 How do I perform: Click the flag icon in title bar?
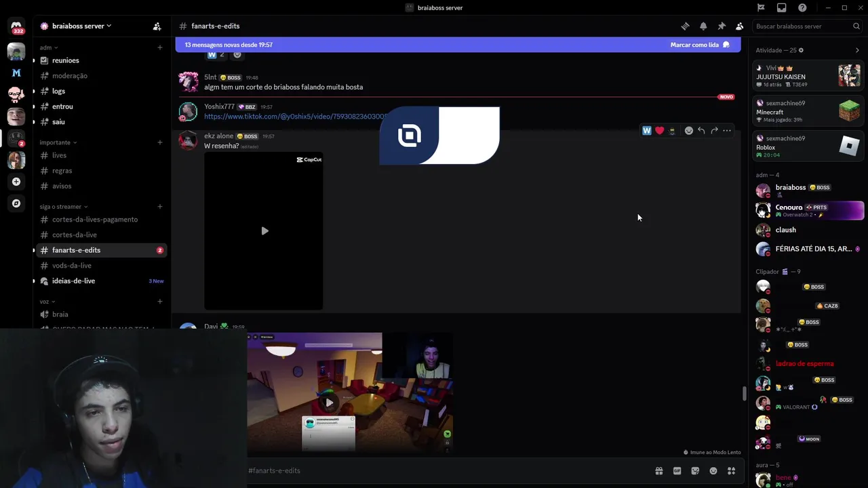point(762,7)
